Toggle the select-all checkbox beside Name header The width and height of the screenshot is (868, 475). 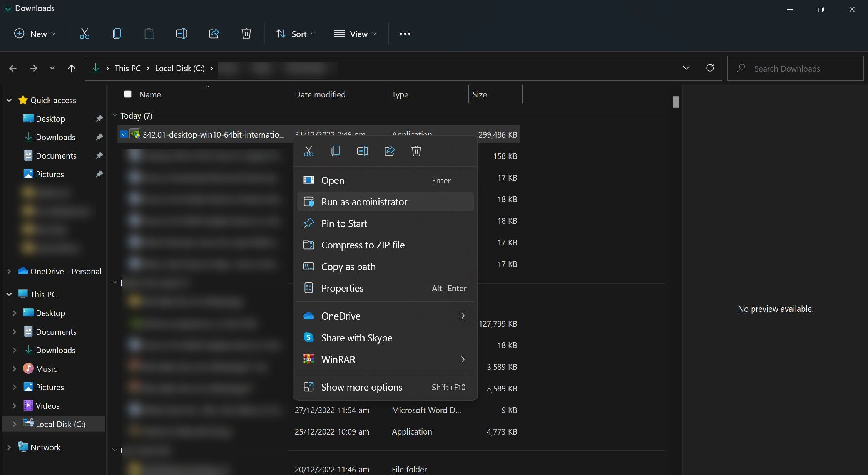tap(128, 94)
